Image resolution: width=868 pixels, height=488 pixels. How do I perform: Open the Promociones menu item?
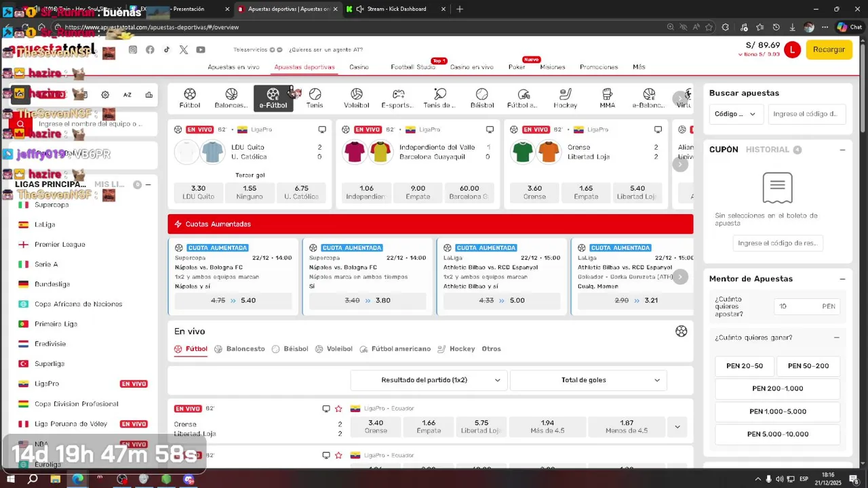(x=599, y=67)
